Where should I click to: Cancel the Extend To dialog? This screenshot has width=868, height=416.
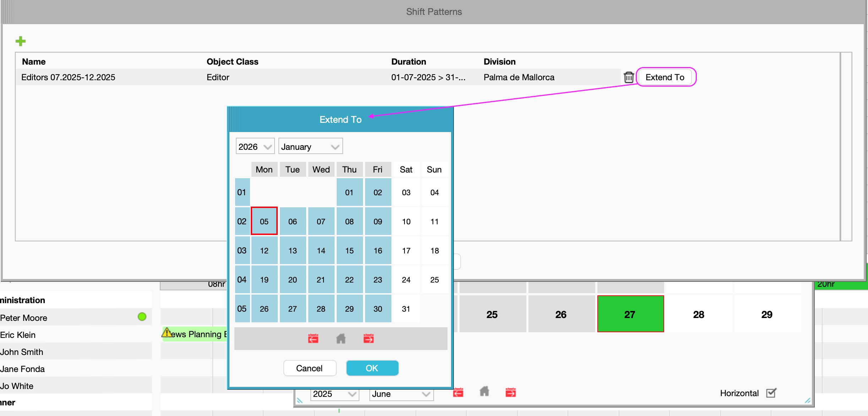click(309, 368)
